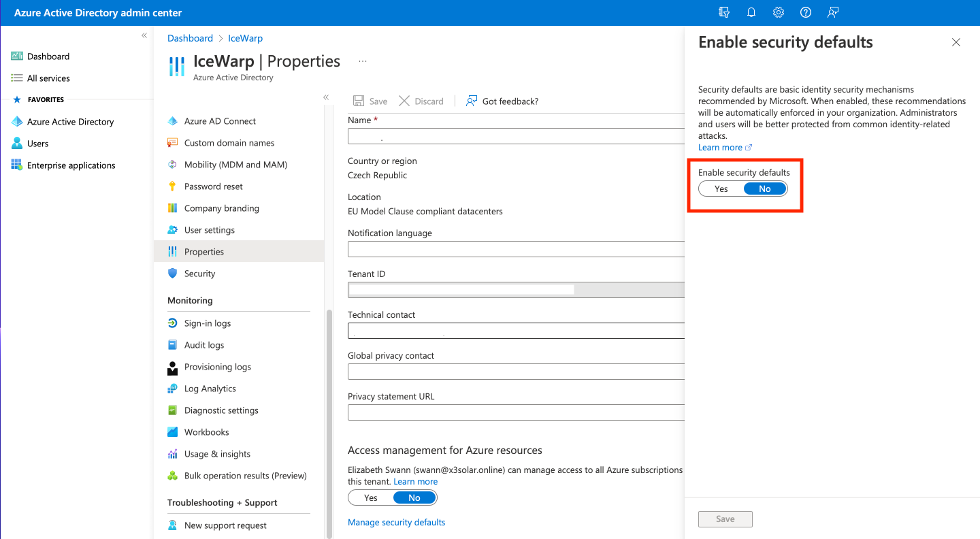Click the User settings gear icon

click(x=173, y=230)
